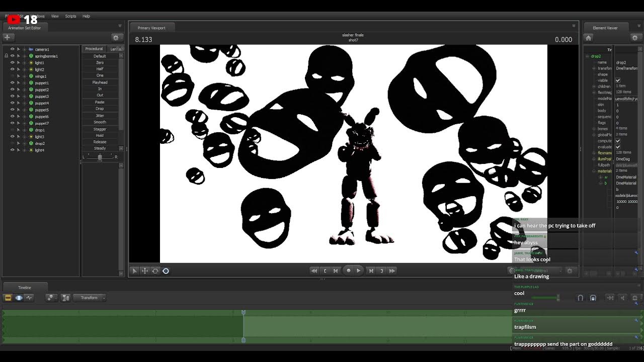Switch timeline to graph editor mode
The width and height of the screenshot is (644, 362).
tap(29, 298)
